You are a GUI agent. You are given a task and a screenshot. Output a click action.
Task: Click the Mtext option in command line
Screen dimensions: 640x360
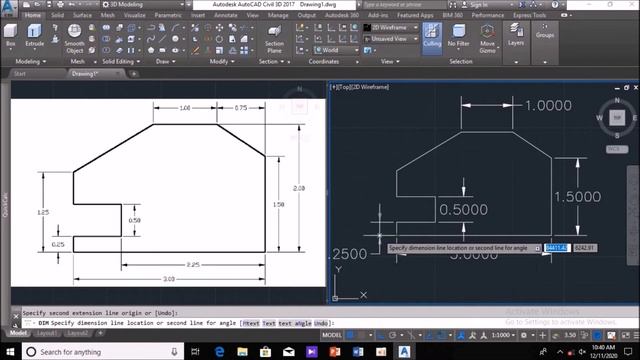tap(251, 323)
